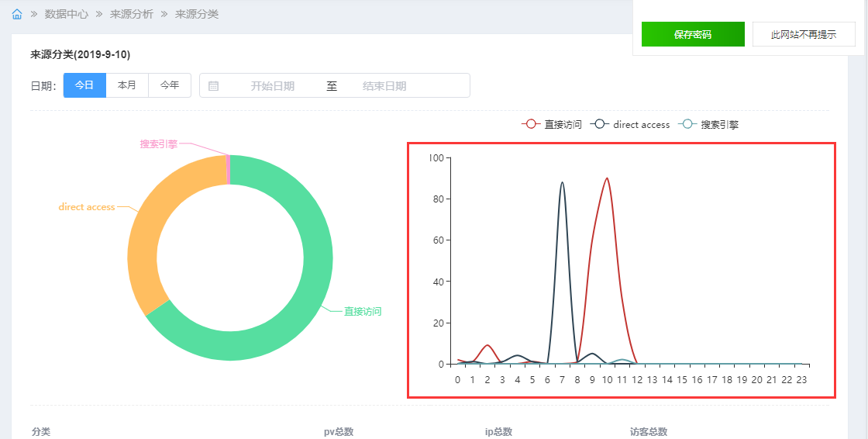The image size is (868, 439).
Task: Click the calendar icon in date range
Action: 213,86
